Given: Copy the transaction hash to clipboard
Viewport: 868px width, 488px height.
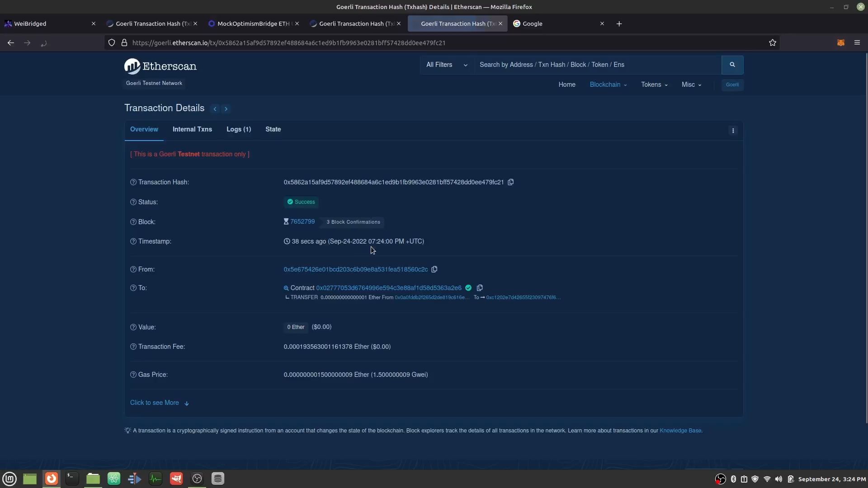Looking at the screenshot, I should pos(511,182).
